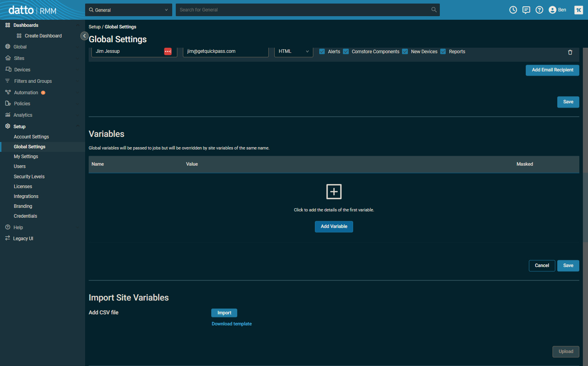Open Security Levels page
This screenshot has height=366, width=588.
click(29, 177)
